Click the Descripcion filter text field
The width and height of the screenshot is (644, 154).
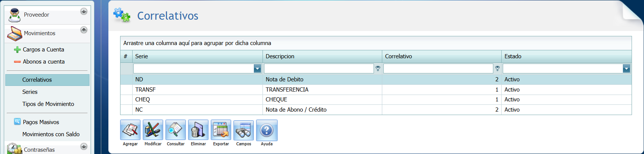coord(319,68)
